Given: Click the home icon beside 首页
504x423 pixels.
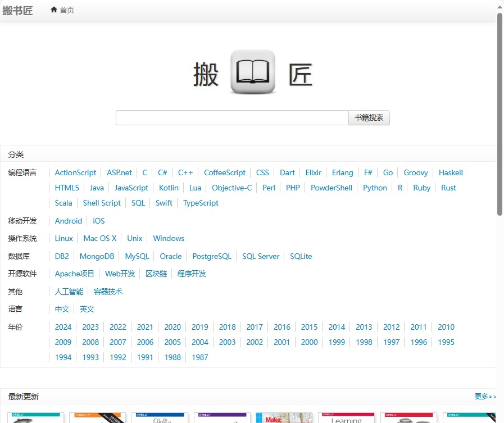Looking at the screenshot, I should (53, 10).
